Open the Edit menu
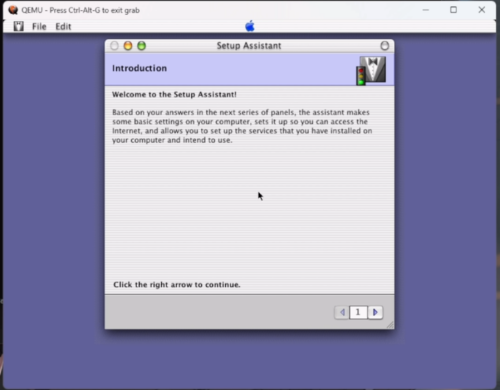 [63, 27]
